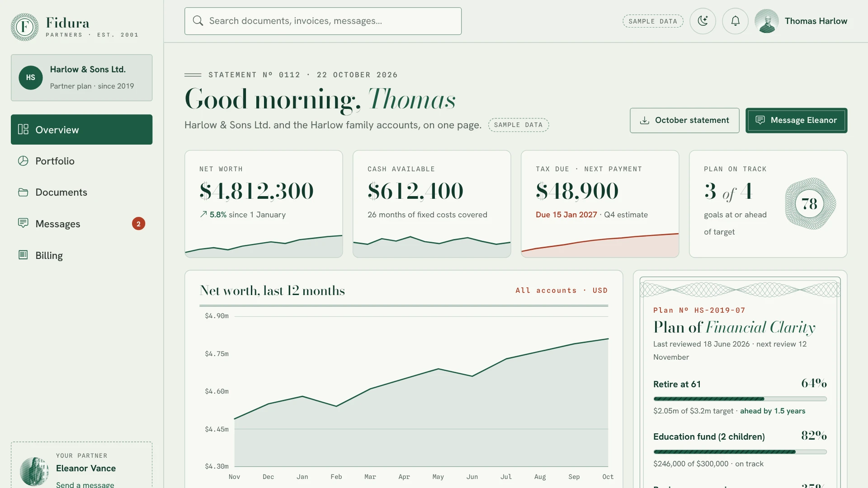Focus the search documents field

323,21
